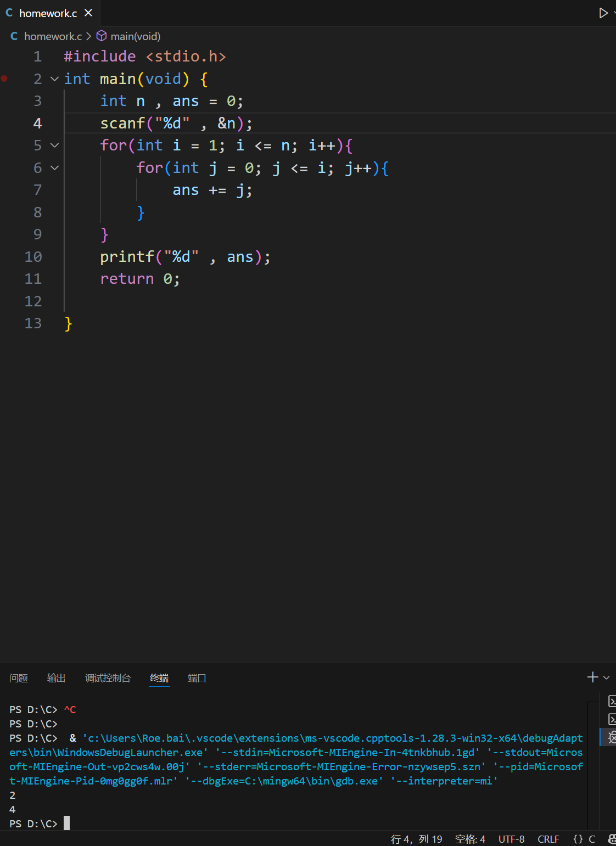Change indentation via 空格: 4 status item

tap(471, 839)
